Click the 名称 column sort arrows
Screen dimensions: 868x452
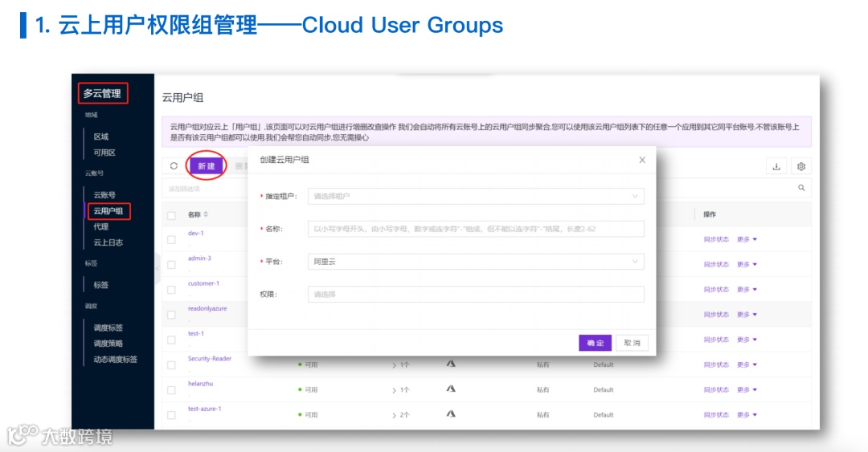click(206, 214)
